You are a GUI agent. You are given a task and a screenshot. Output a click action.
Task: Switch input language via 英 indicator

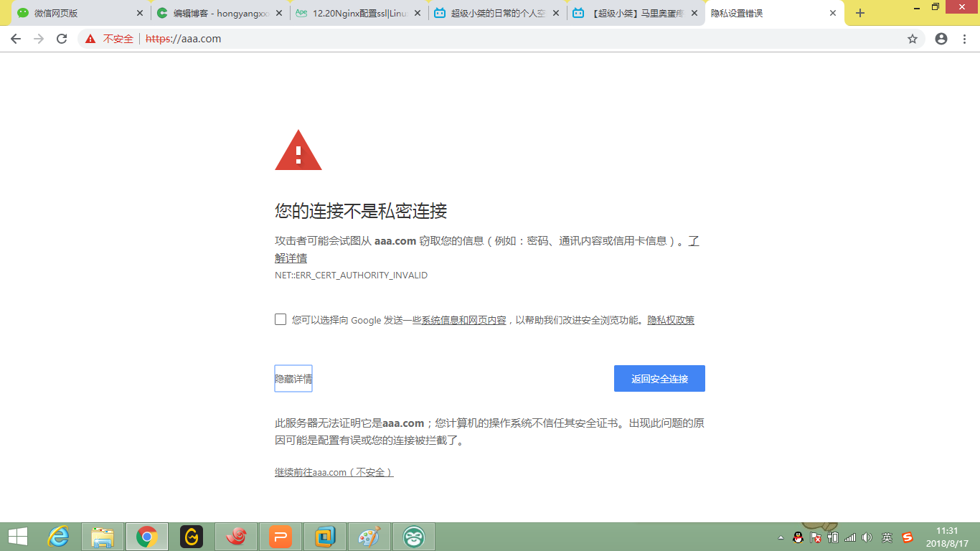tap(887, 537)
